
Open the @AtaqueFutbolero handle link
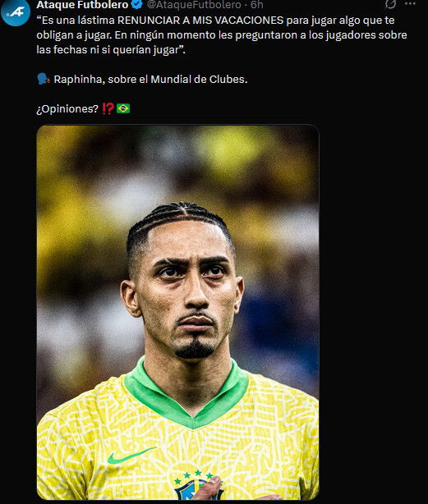194,4
